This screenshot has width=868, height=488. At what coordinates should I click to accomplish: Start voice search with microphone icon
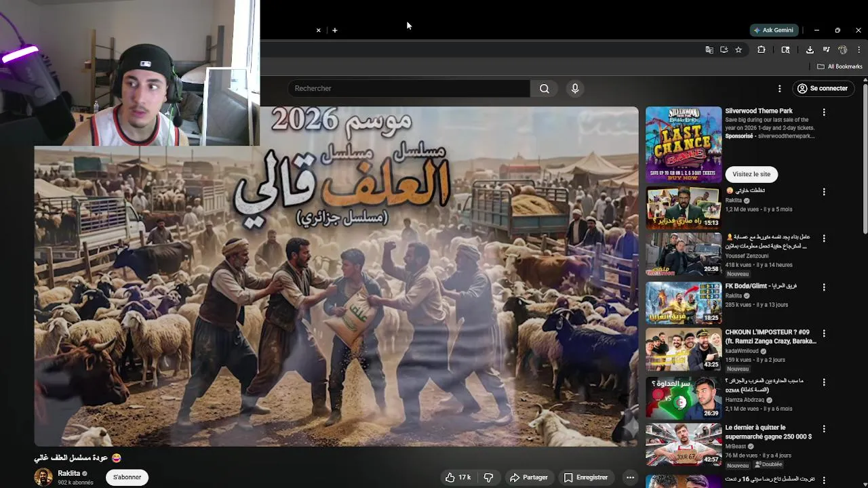(x=575, y=89)
